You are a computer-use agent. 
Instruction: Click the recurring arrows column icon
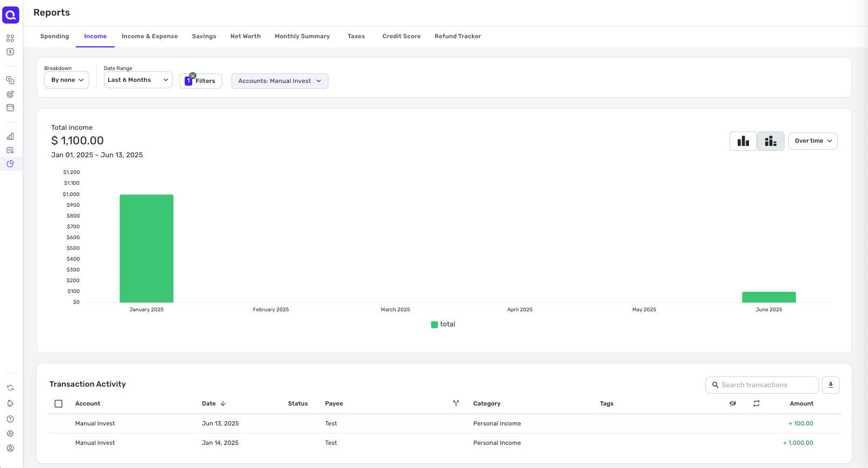[x=757, y=403]
